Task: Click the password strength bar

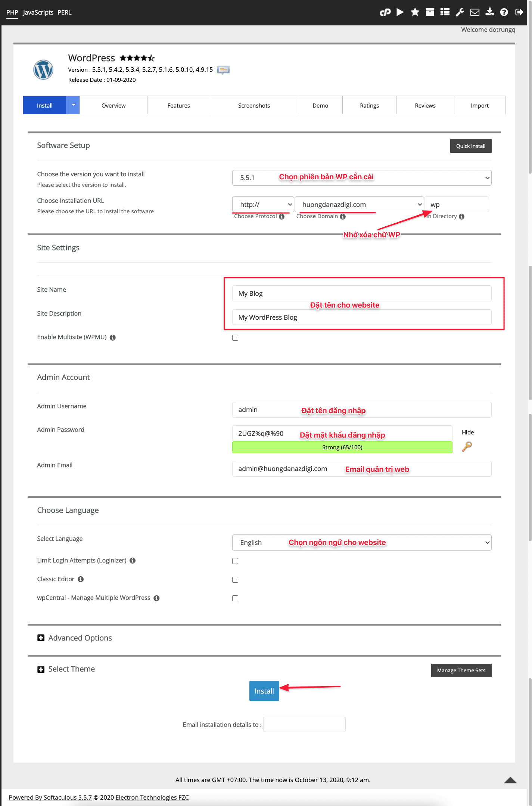Action: click(342, 447)
